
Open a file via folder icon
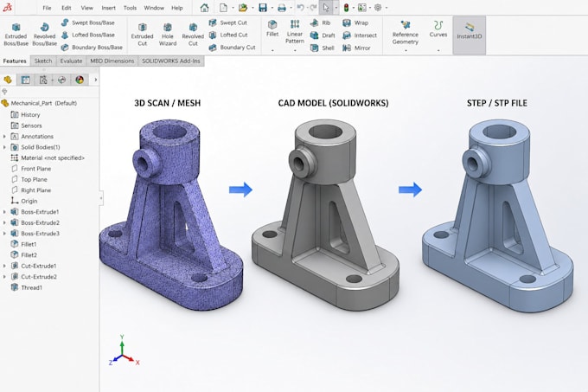(x=243, y=8)
